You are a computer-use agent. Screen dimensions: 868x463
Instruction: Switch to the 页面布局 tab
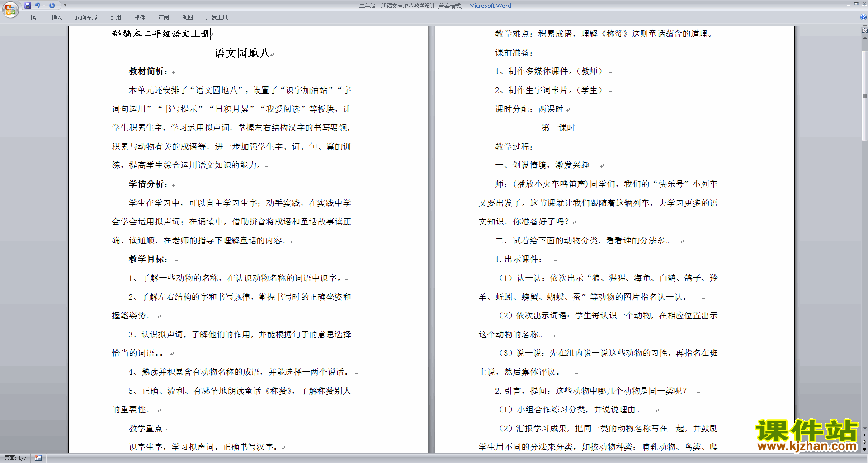(86, 18)
